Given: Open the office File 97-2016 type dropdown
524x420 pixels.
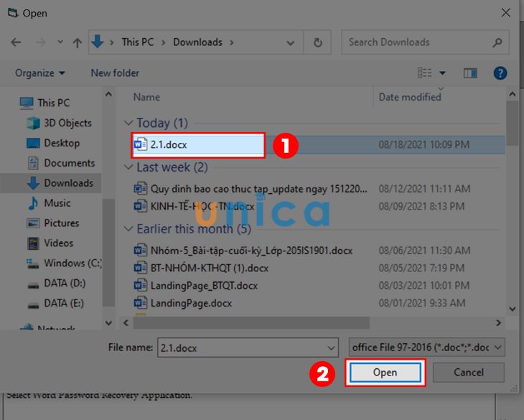Looking at the screenshot, I should tap(427, 347).
